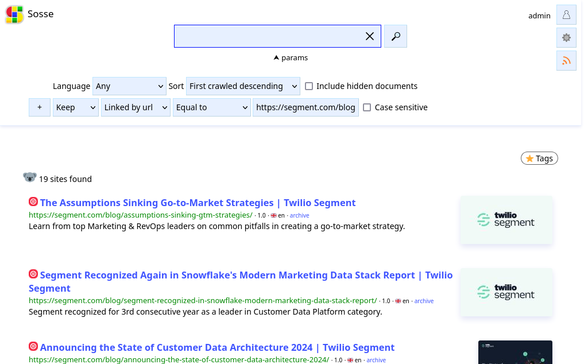Image resolution: width=588 pixels, height=364 pixels.
Task: Clear the search field with X
Action: point(370,36)
